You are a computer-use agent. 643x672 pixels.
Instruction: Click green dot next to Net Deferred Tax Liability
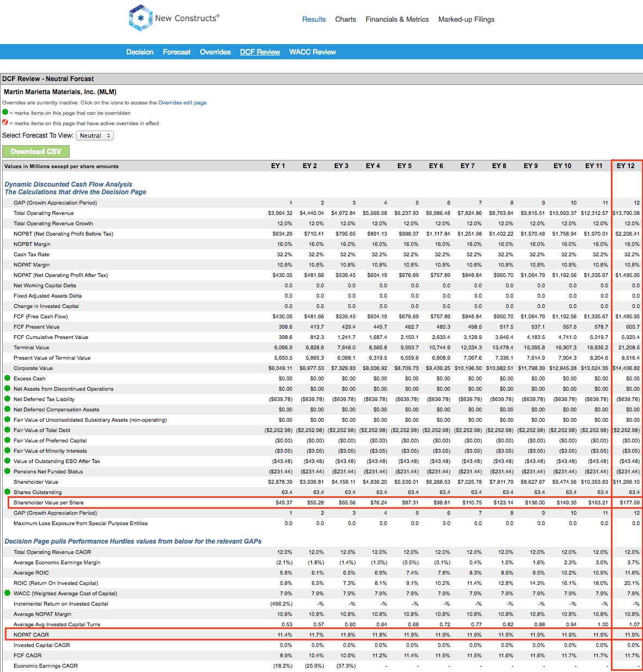coord(8,399)
